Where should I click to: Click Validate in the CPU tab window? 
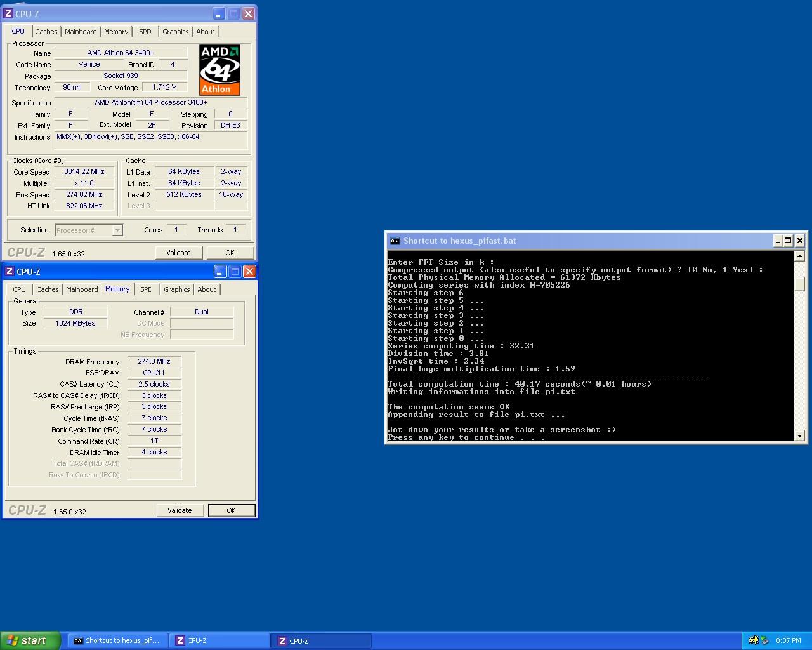click(178, 253)
